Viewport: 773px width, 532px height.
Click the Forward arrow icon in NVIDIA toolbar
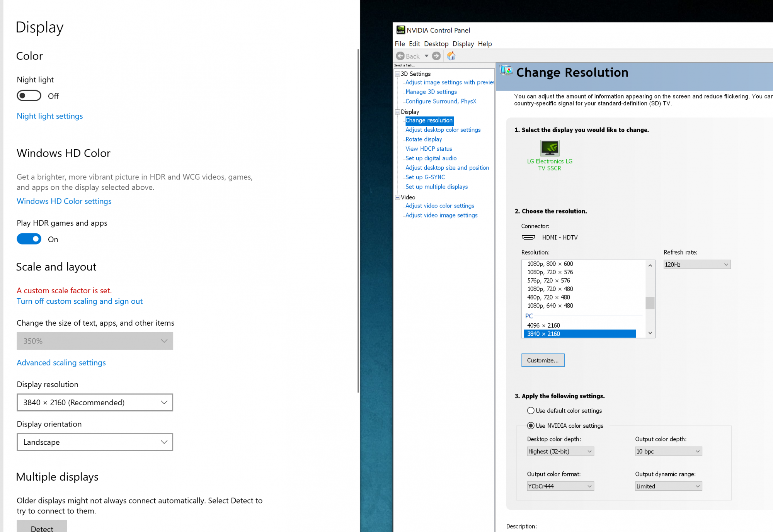tap(436, 56)
